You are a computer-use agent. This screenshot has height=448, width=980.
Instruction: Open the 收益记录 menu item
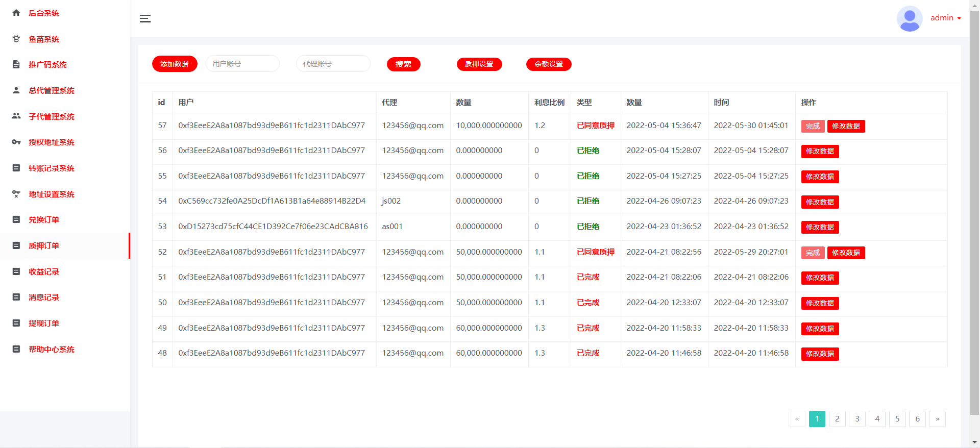(44, 271)
